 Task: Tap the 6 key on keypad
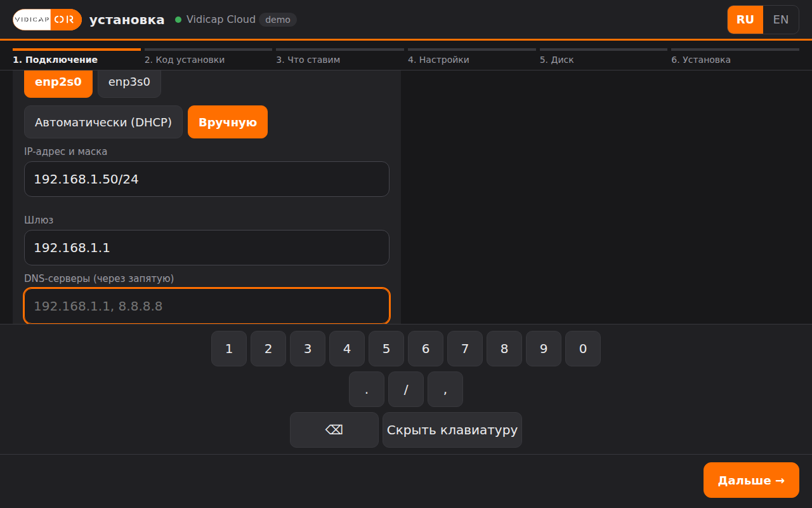click(426, 349)
